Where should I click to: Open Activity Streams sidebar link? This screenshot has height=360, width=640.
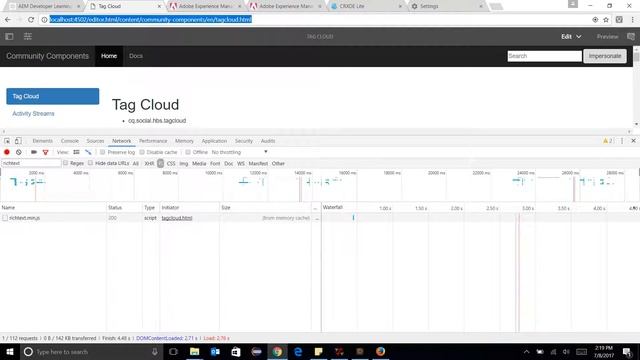pos(33,113)
